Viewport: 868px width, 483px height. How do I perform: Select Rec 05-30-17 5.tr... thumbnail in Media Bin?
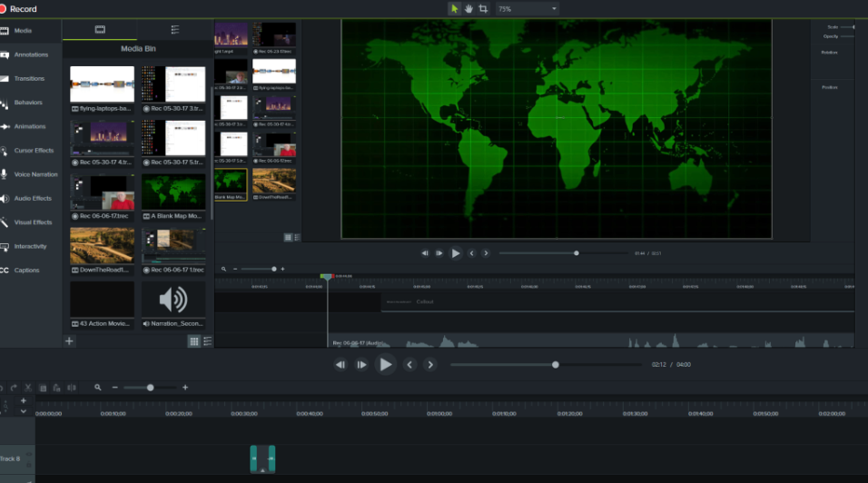point(173,138)
